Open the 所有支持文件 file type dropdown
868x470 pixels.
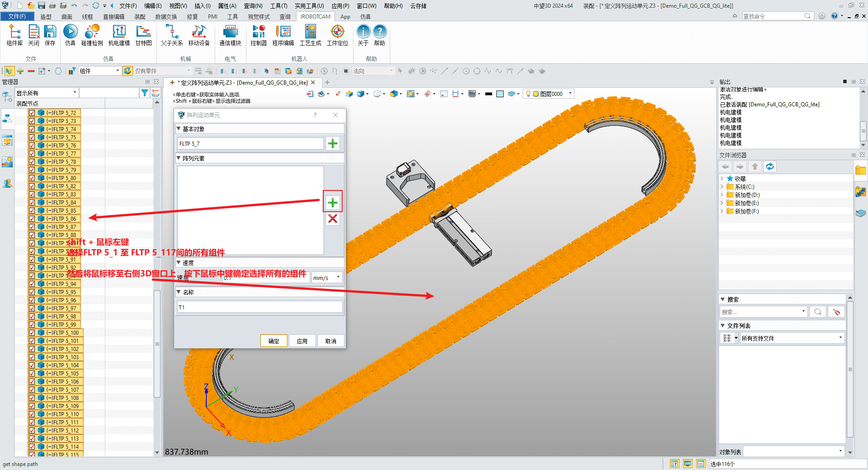(792, 338)
